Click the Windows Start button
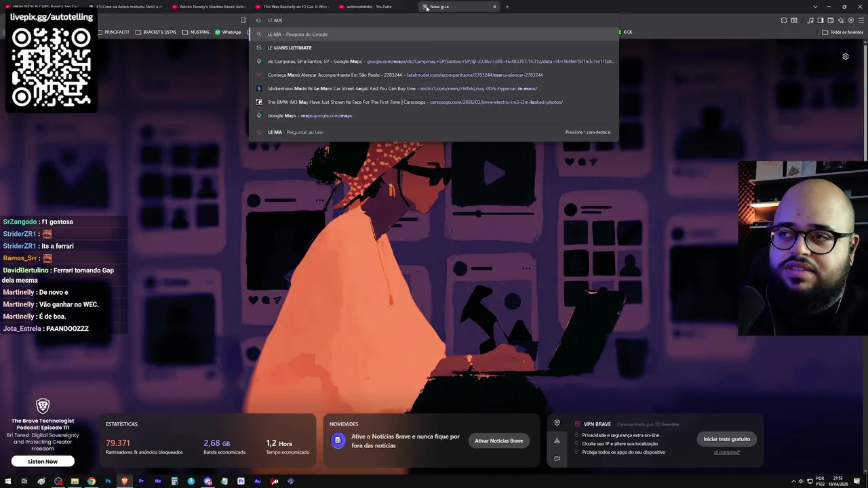 coord(8,481)
